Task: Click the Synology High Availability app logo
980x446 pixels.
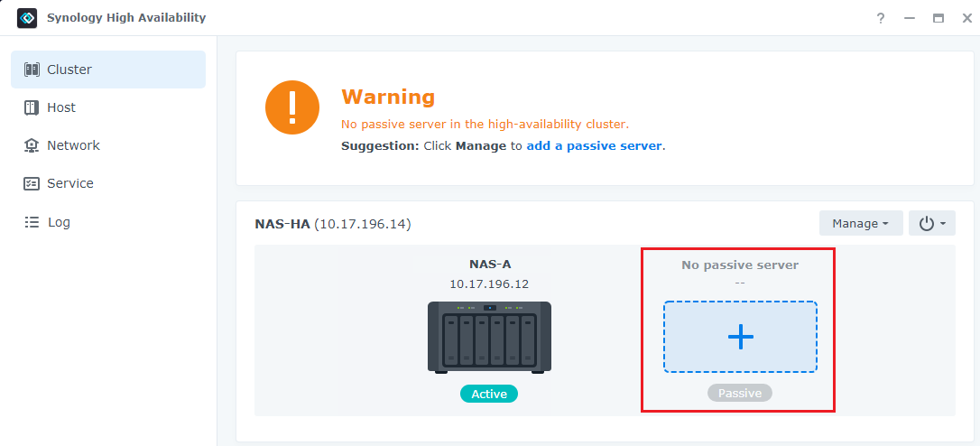Action: coord(27,18)
